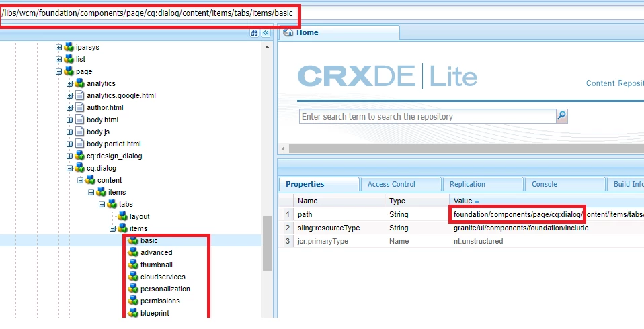Switch to the Console tab
The width and height of the screenshot is (644, 329).
(565, 184)
